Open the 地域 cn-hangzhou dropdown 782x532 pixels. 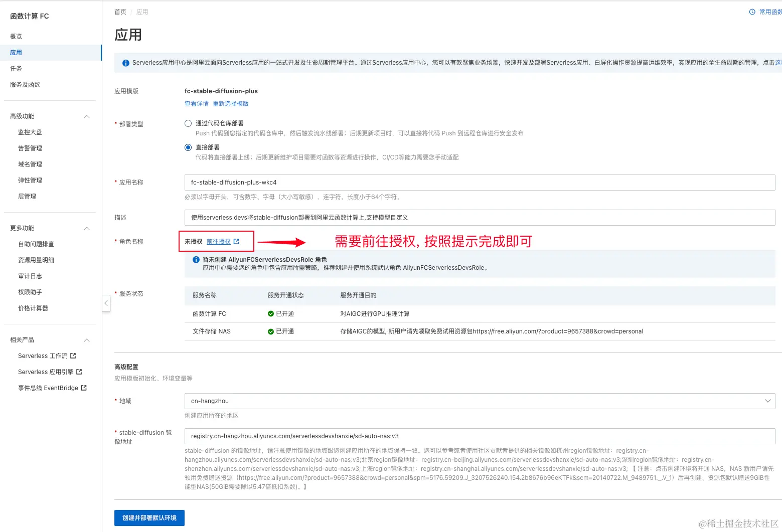(x=480, y=401)
